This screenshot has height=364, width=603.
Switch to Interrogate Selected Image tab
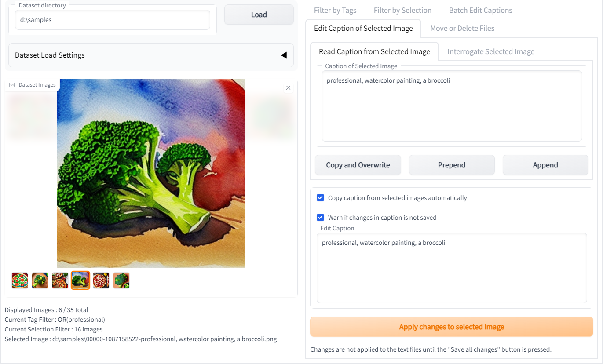pyautogui.click(x=491, y=51)
